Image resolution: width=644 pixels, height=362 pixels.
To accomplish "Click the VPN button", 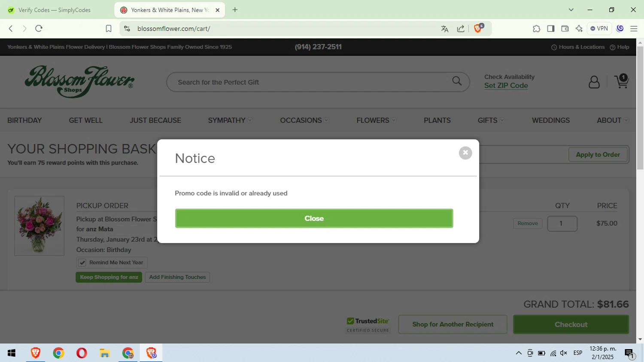I will tap(599, 28).
